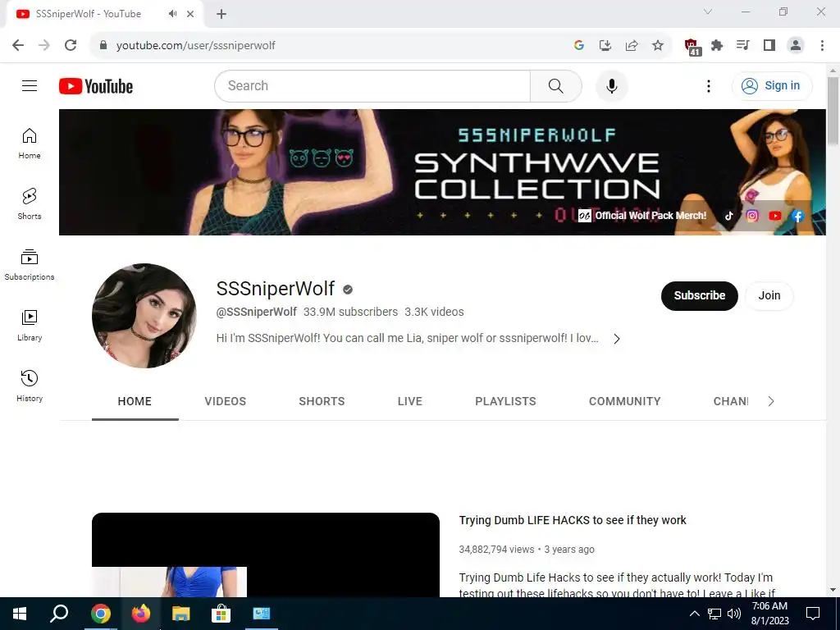This screenshot has width=840, height=630.
Task: Open the YouTube link icon on banner
Action: point(774,216)
